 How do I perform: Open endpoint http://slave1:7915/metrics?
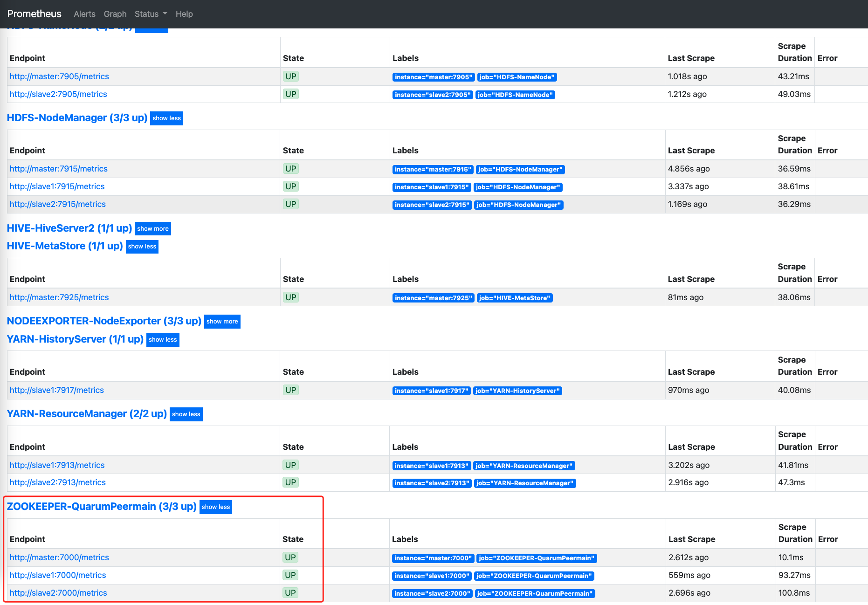57,186
